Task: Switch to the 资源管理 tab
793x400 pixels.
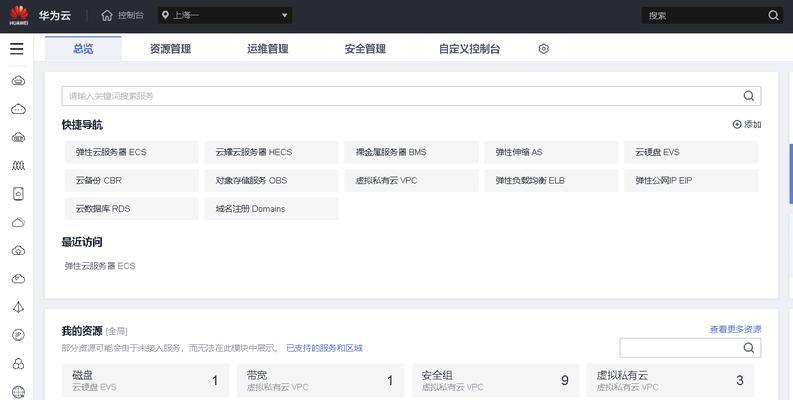Action: point(170,49)
